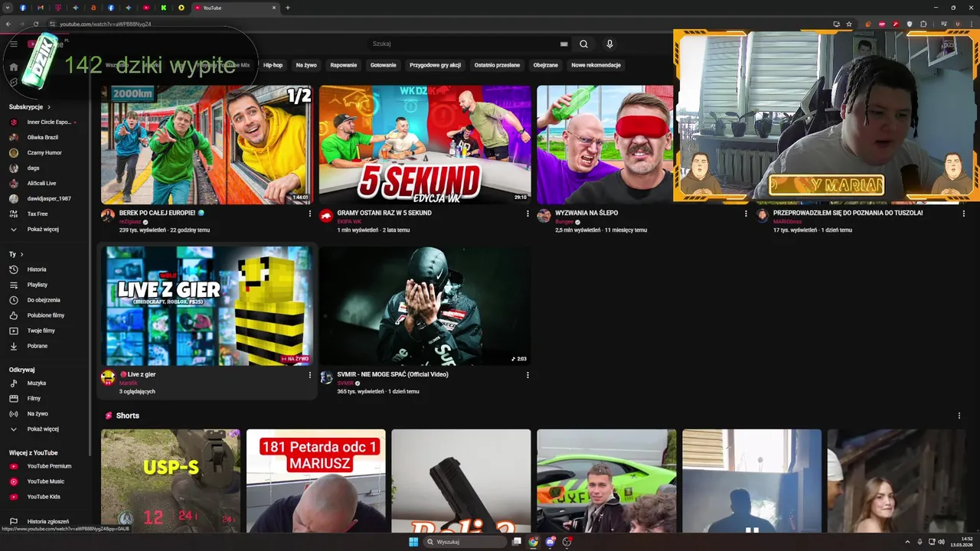Open the Ty section chevron
Image resolution: width=980 pixels, height=551 pixels.
[21, 254]
